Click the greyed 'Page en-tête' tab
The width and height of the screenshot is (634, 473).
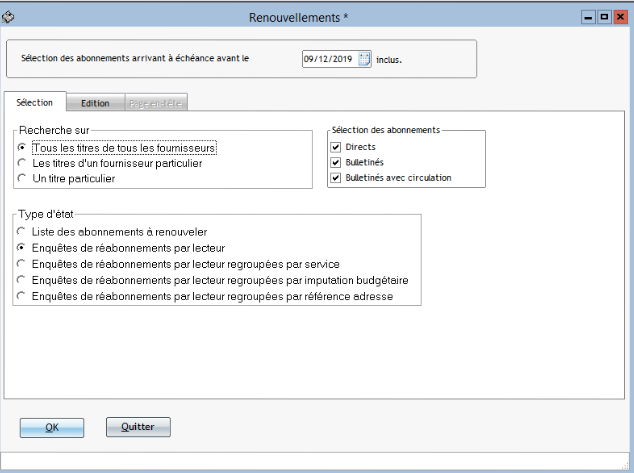(156, 103)
